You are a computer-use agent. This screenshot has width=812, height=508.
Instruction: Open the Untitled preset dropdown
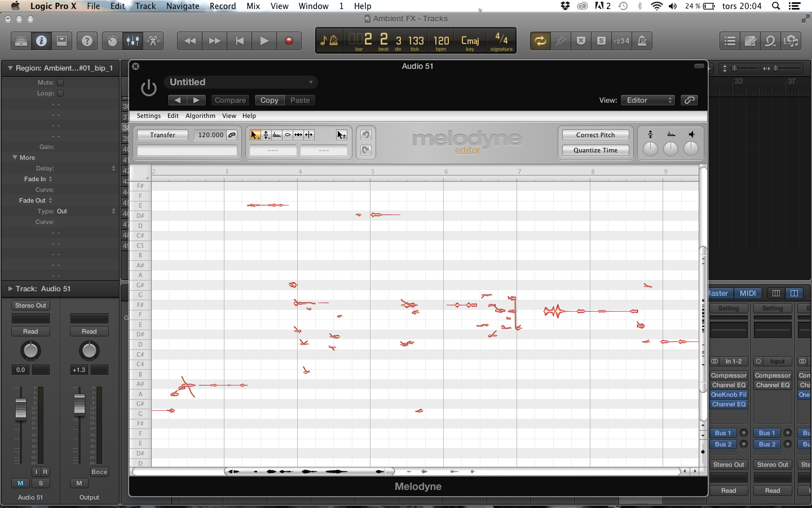pos(241,82)
